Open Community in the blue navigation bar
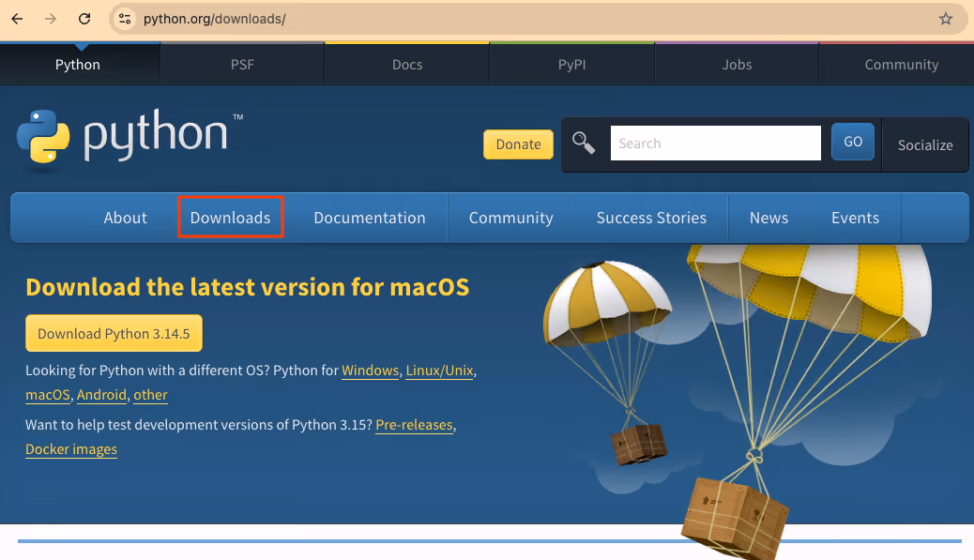Image resolution: width=974 pixels, height=560 pixels. [x=510, y=218]
